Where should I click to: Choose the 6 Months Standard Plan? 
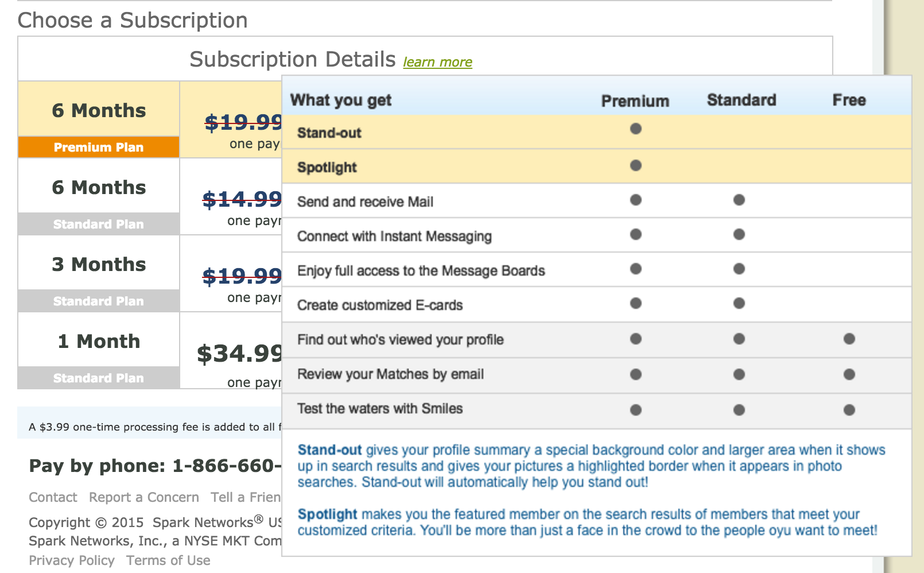(x=99, y=196)
